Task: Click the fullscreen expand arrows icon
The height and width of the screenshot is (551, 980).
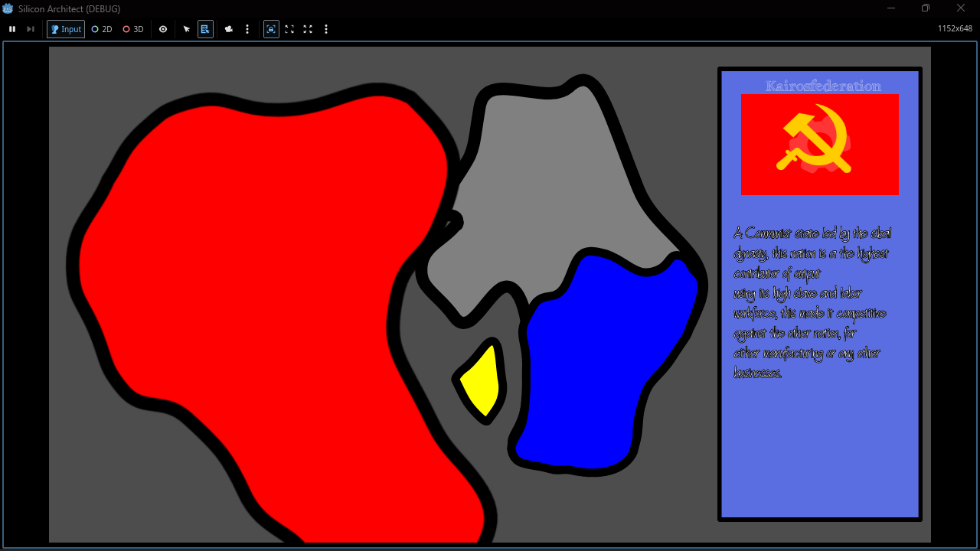Action: point(308,29)
